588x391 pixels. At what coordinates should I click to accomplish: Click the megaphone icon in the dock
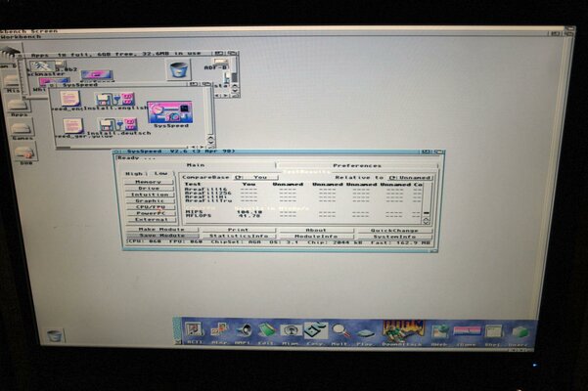(244, 330)
